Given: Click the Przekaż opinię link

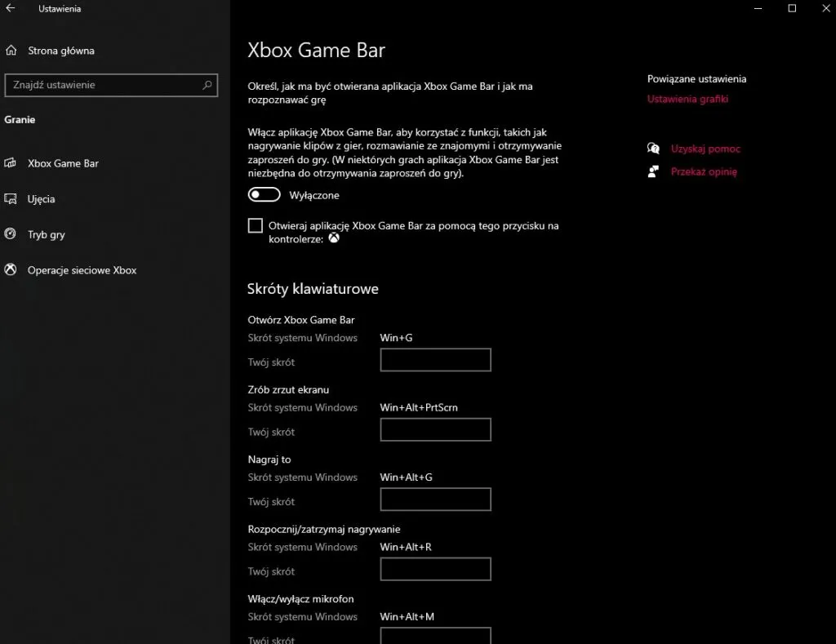Looking at the screenshot, I should click(705, 171).
